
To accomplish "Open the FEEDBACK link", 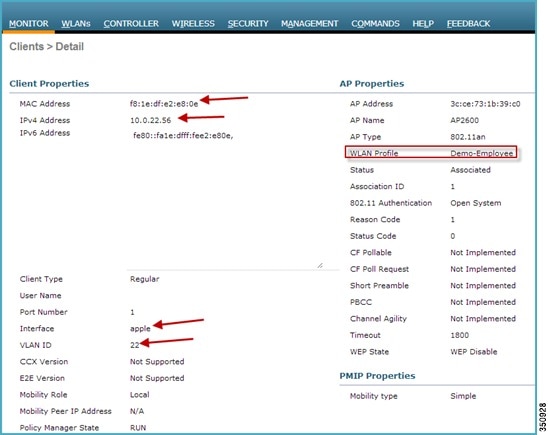I will coord(468,24).
